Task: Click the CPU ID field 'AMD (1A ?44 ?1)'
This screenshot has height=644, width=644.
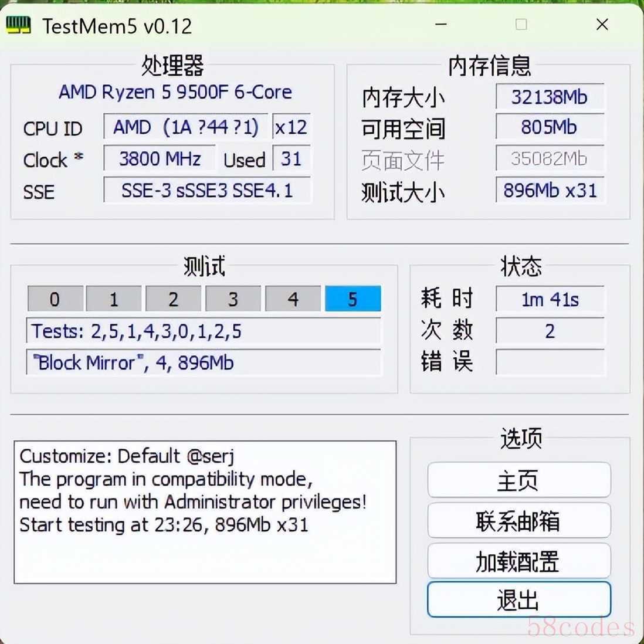Action: coord(186,127)
